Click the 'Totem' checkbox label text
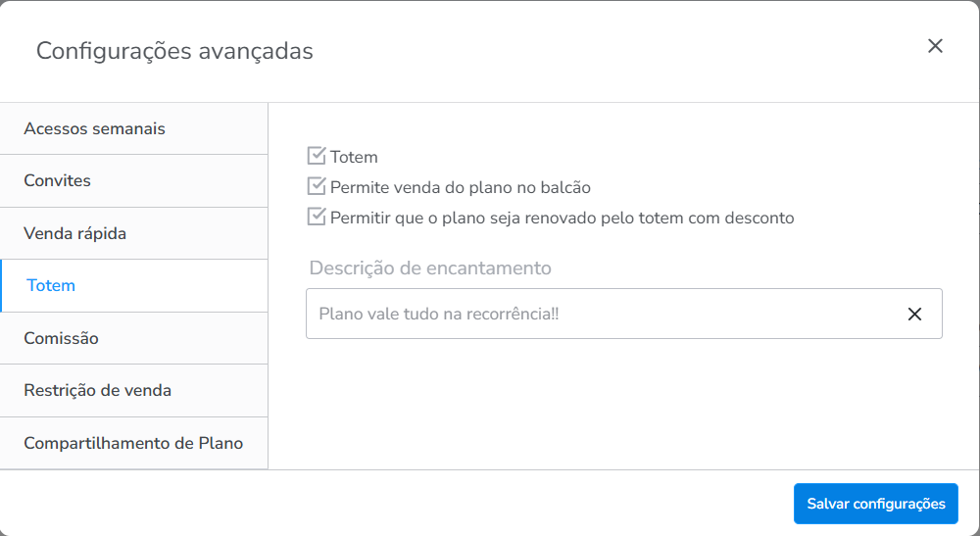 [x=354, y=157]
